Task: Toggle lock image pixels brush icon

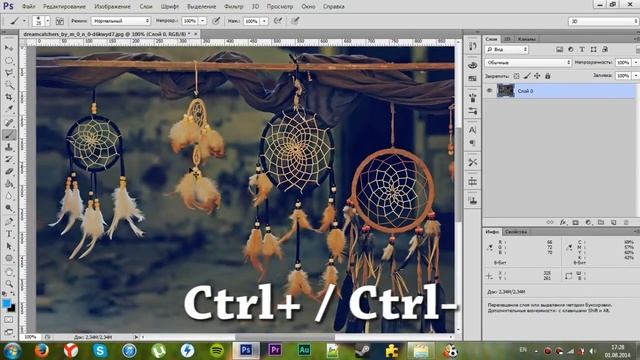Action: tap(527, 76)
